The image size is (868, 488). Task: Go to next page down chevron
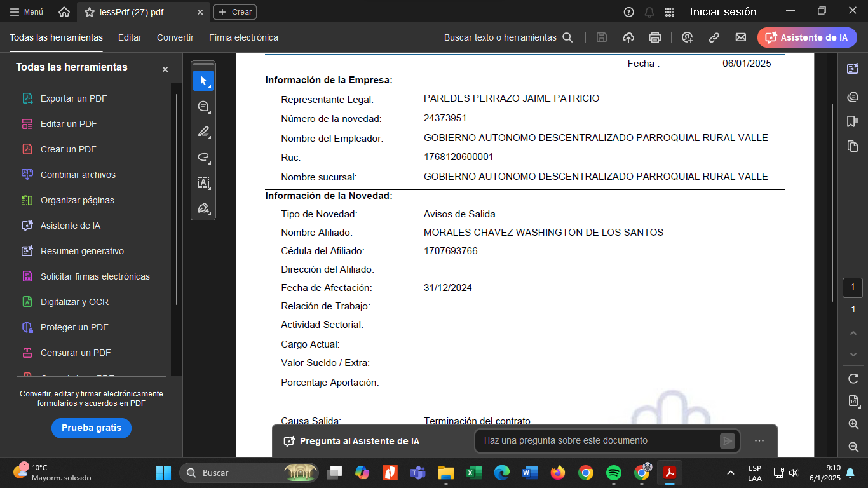tap(853, 354)
